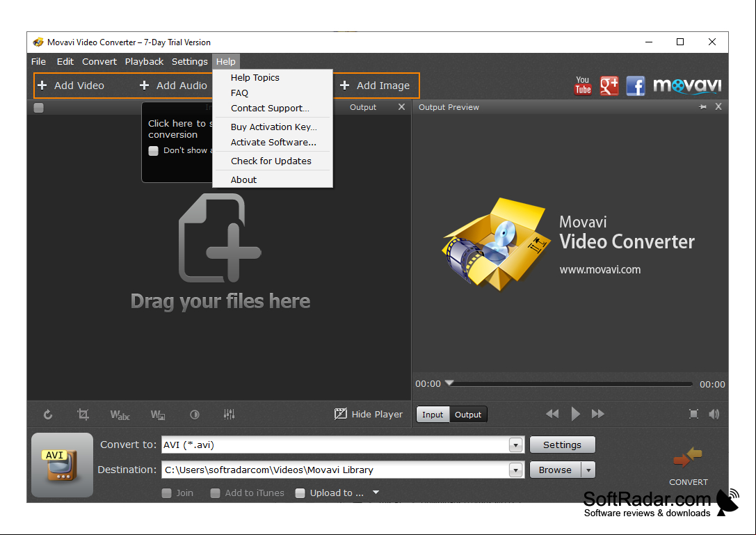Click the Add Image button

tap(375, 86)
